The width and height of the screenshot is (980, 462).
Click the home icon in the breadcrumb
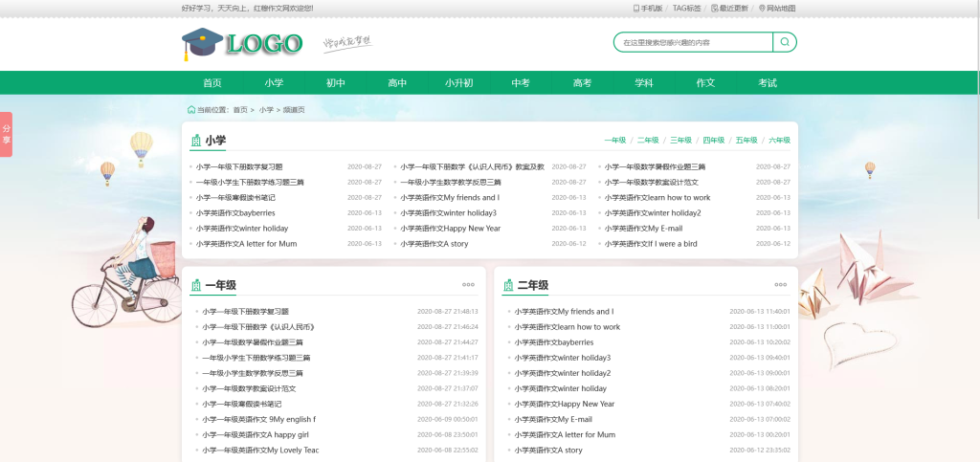pos(191,110)
